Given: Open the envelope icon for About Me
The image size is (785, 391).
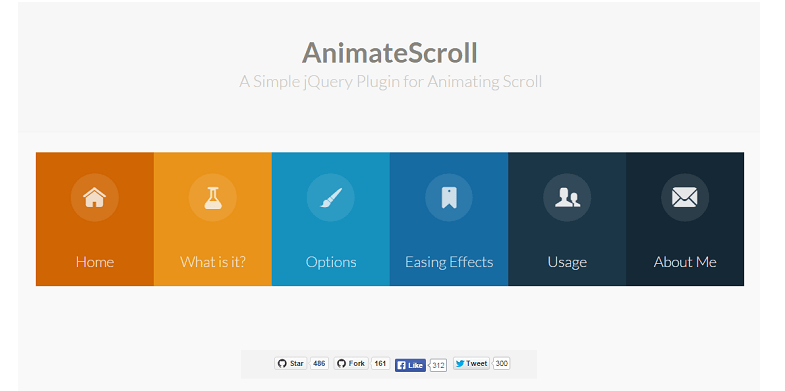Looking at the screenshot, I should [685, 197].
